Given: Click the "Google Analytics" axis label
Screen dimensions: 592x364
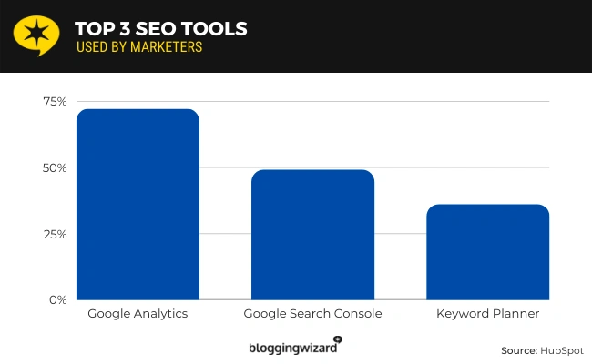Looking at the screenshot, I should pos(138,314).
